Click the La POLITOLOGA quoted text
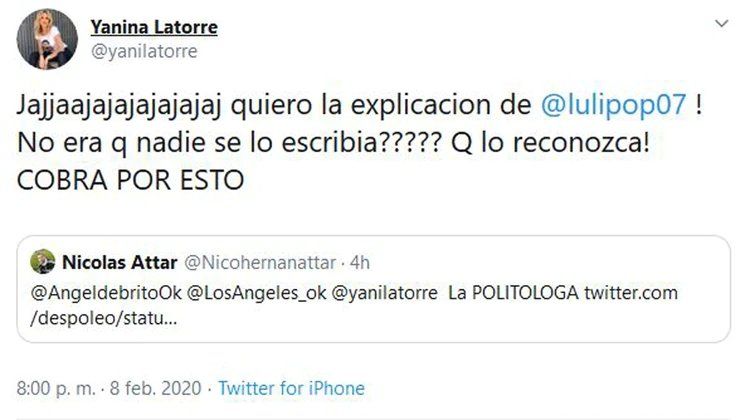The width and height of the screenshot is (750, 420). click(513, 293)
